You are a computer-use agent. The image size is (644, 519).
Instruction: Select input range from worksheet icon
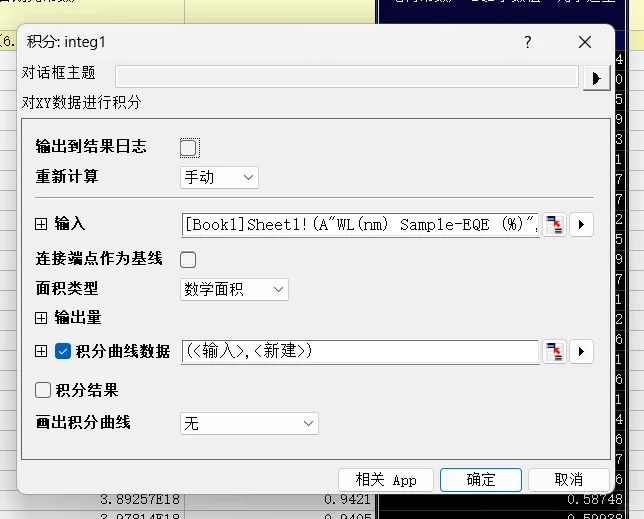(554, 225)
